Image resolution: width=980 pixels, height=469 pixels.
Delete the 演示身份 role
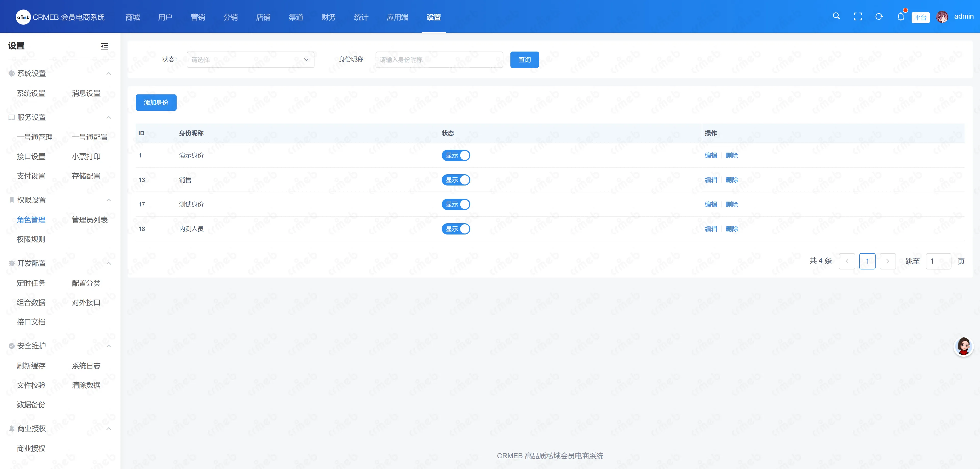[x=732, y=155]
